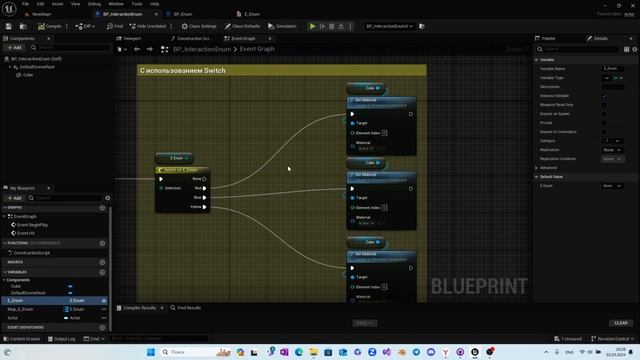Select DefaultSceneRoot in component tree

37,67
